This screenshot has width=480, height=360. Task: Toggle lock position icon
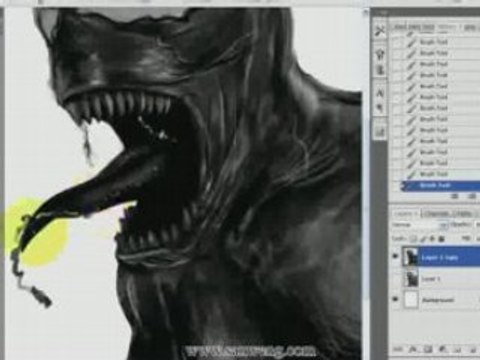click(x=432, y=239)
